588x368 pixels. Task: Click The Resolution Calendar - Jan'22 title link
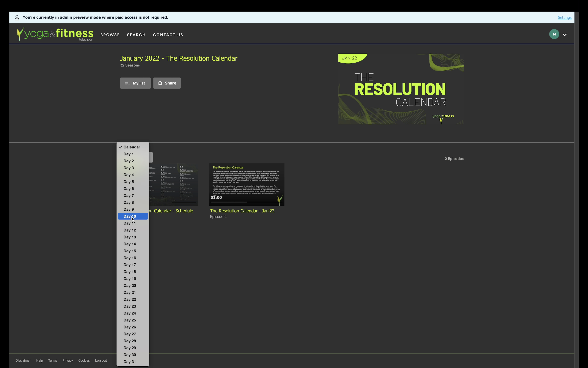tap(242, 211)
